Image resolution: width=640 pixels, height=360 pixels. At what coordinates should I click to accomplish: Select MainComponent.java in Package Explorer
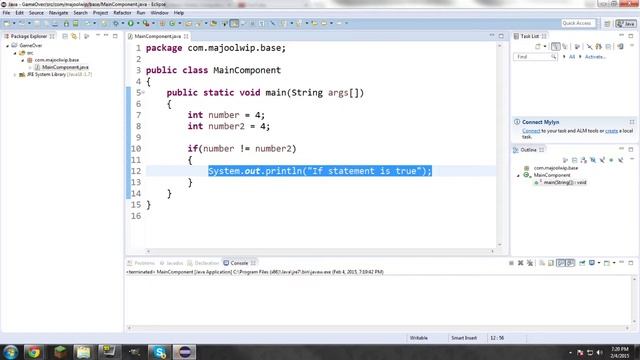[x=65, y=67]
